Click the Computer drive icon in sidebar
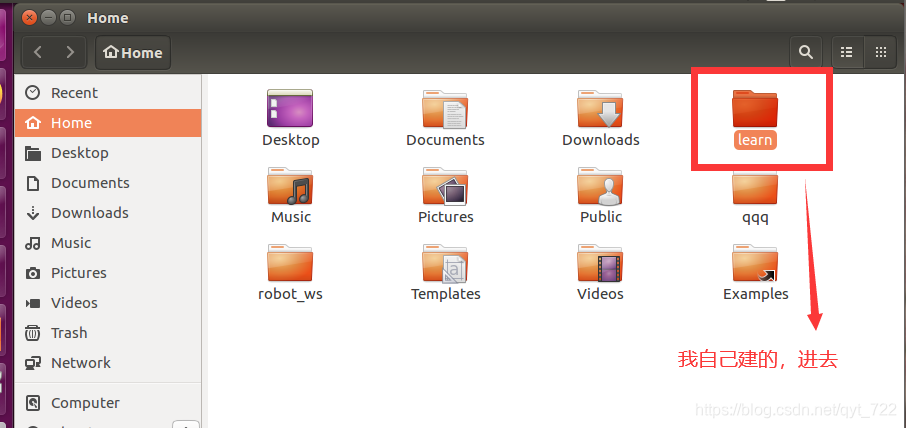Image resolution: width=906 pixels, height=428 pixels. [x=33, y=403]
